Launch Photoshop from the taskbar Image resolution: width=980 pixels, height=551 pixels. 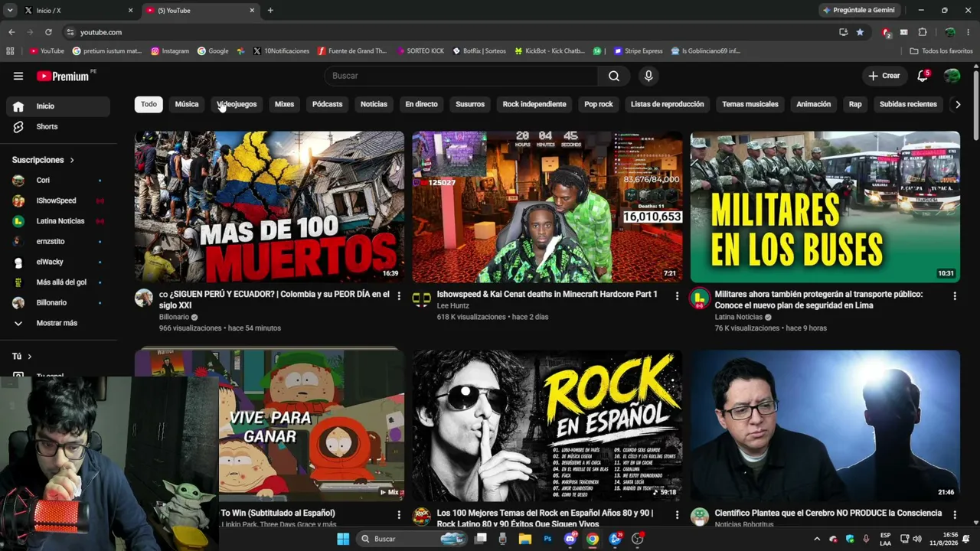(547, 539)
